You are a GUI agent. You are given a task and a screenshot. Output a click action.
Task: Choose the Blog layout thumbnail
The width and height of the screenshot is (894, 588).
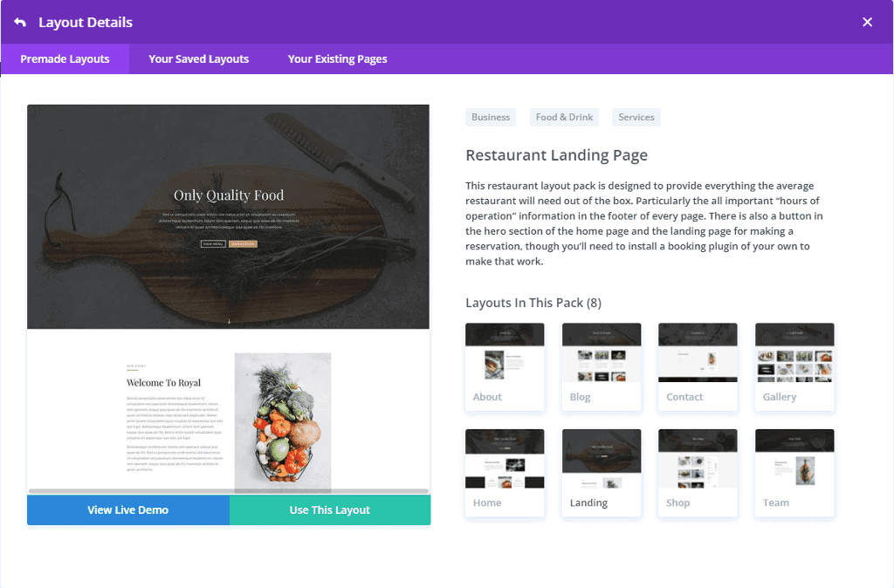(x=602, y=366)
